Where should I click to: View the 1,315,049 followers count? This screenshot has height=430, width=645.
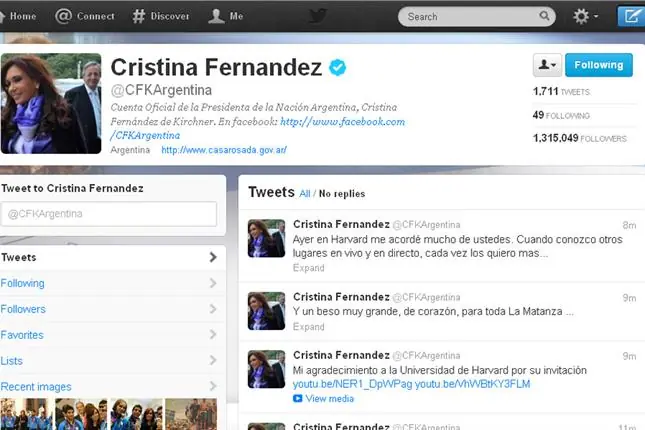coord(580,138)
